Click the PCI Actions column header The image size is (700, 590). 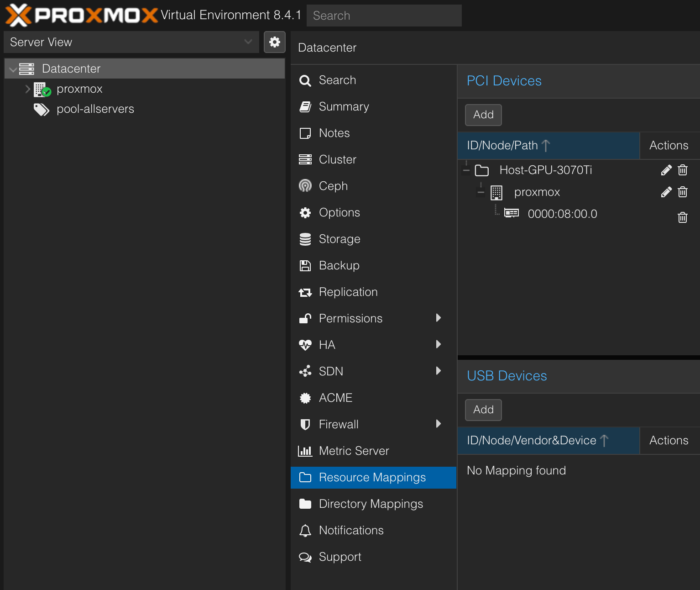pyautogui.click(x=669, y=146)
